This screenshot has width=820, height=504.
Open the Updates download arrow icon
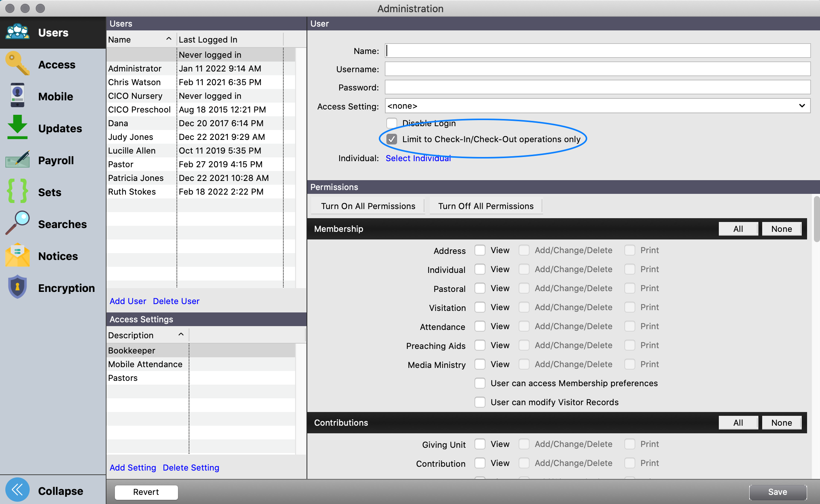point(17,128)
